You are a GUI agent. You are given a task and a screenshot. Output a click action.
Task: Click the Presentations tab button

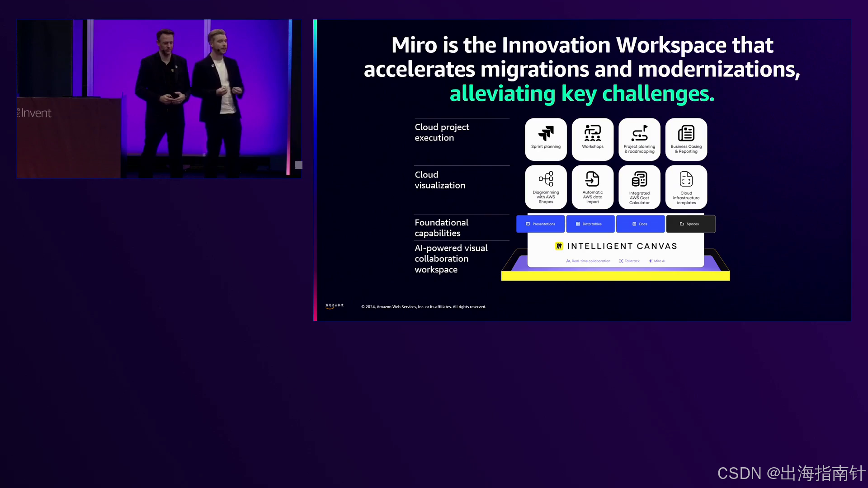point(540,224)
